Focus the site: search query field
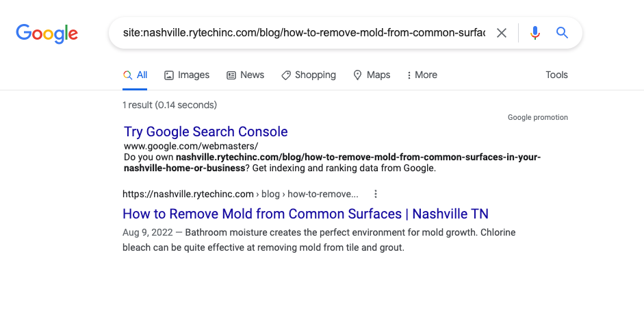The height and width of the screenshot is (311, 644). pyautogui.click(x=304, y=33)
